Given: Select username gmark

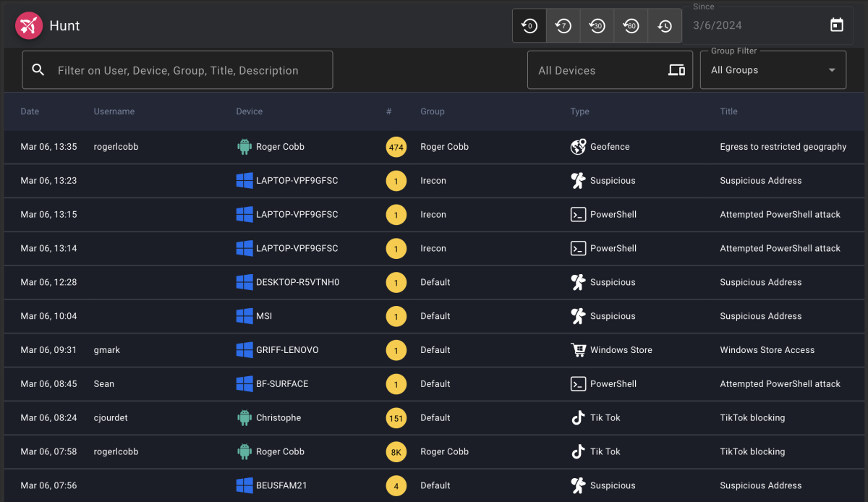Looking at the screenshot, I should click(107, 350).
